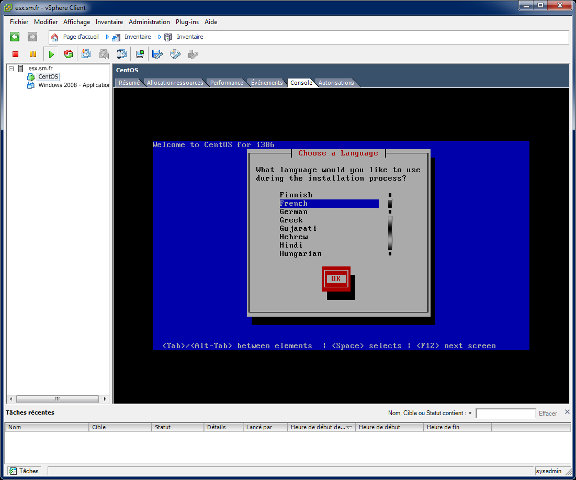The image size is (576, 480).
Task: Click the ESX host server icon in tree
Action: tap(21, 68)
